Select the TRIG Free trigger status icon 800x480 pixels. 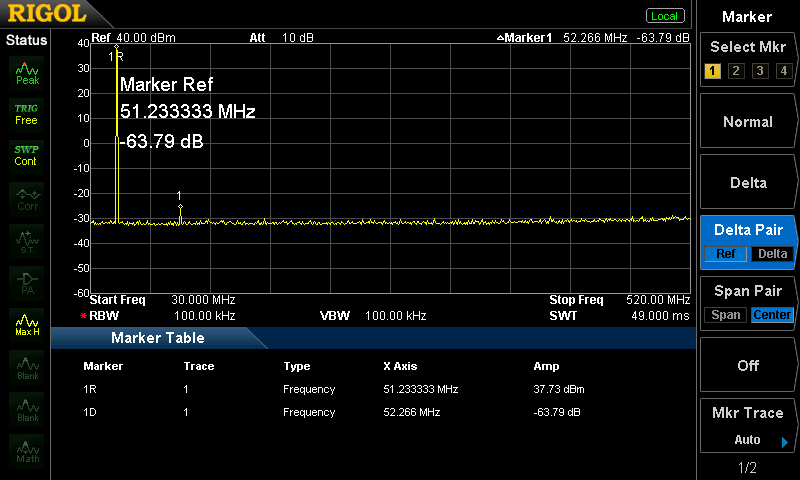coord(27,114)
